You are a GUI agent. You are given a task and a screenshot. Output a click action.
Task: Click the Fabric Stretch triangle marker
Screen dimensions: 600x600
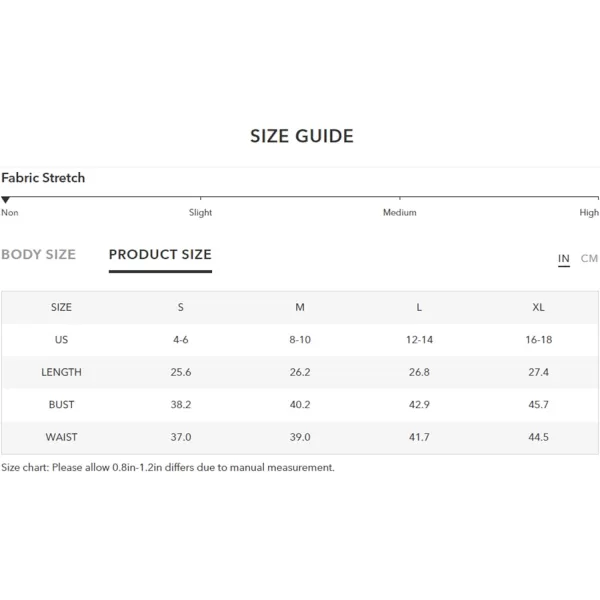pyautogui.click(x=5, y=200)
